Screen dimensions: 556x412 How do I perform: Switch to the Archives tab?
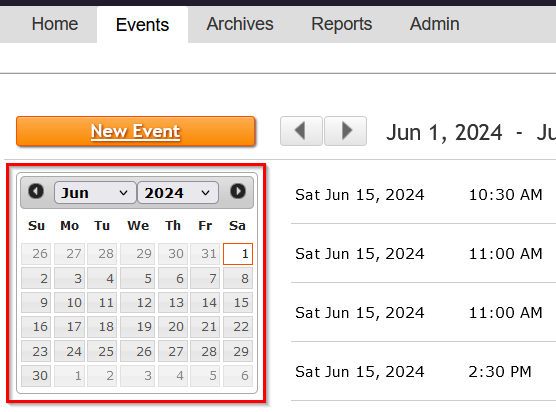[240, 24]
